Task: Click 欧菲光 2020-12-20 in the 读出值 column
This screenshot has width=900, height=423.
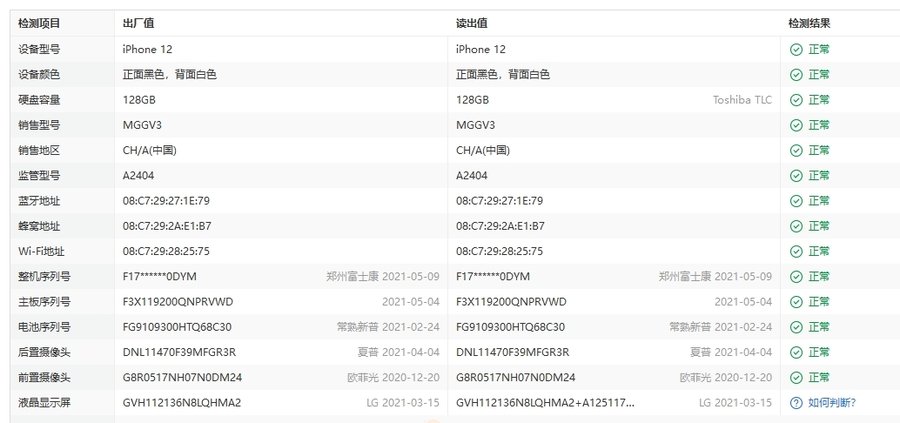Action: point(726,378)
